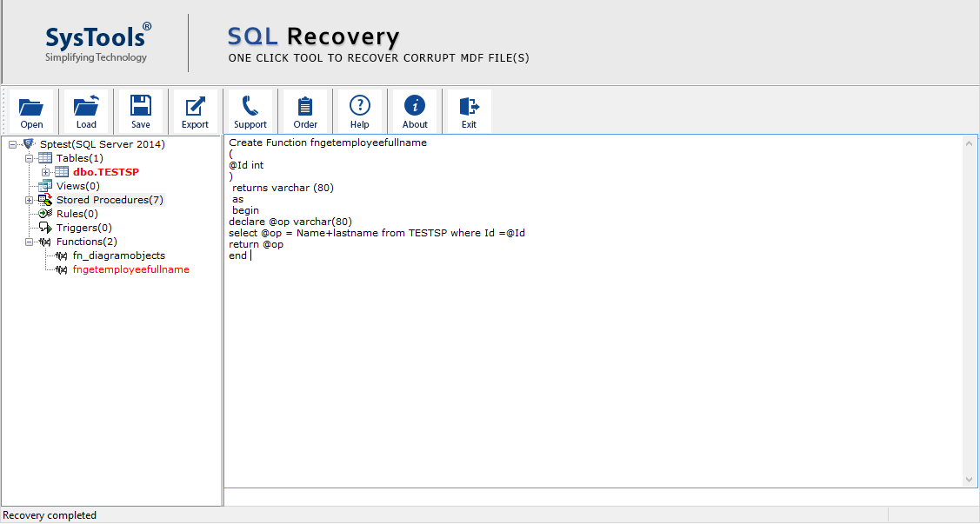Select the Triggers(0) tree item
The width and height of the screenshot is (980, 524).
click(84, 228)
